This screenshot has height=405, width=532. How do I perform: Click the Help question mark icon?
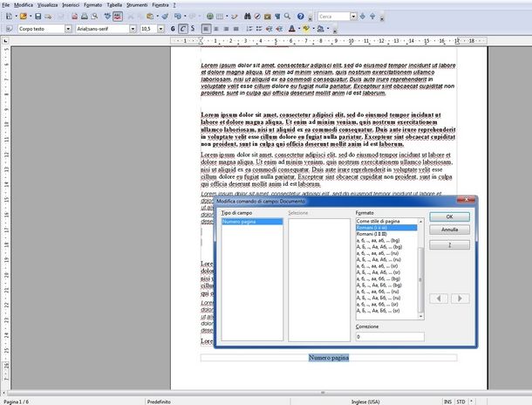(x=301, y=16)
